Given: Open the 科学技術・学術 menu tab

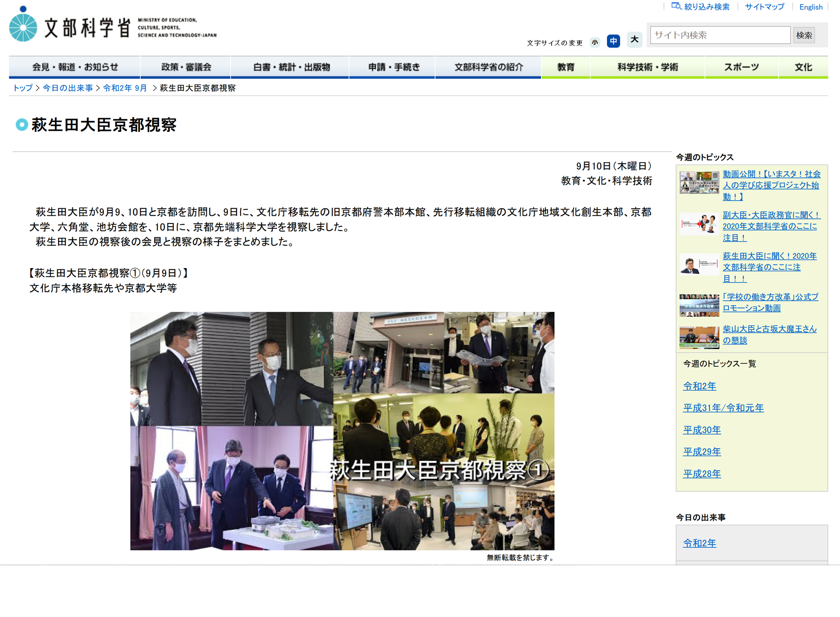Looking at the screenshot, I should tap(647, 67).
